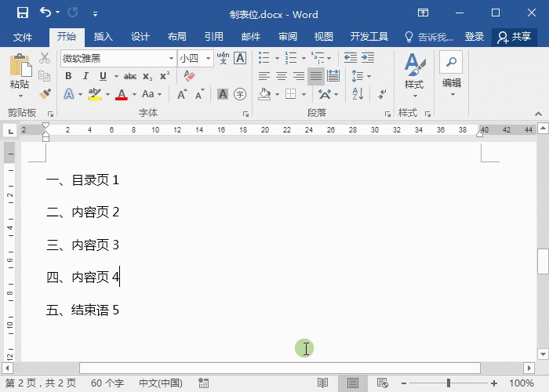
Task: Clear all formatting eraser icon
Action: 189,76
